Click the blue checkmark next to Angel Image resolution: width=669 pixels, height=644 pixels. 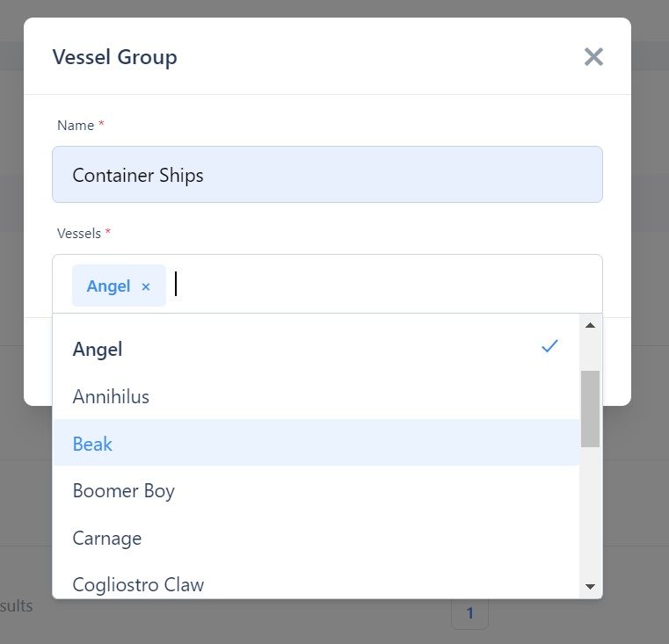click(x=549, y=346)
